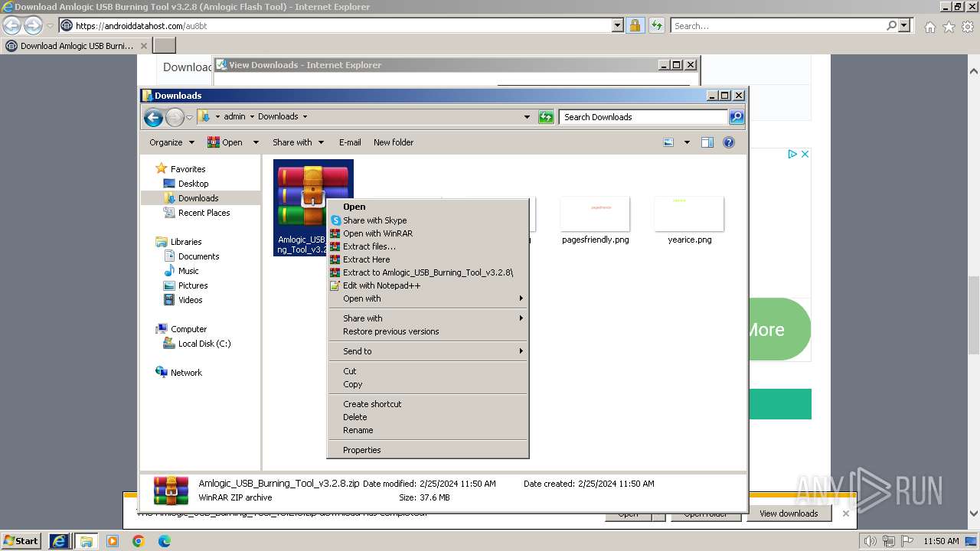The height and width of the screenshot is (551, 980).
Task: Select Extract files... option
Action: click(x=428, y=246)
